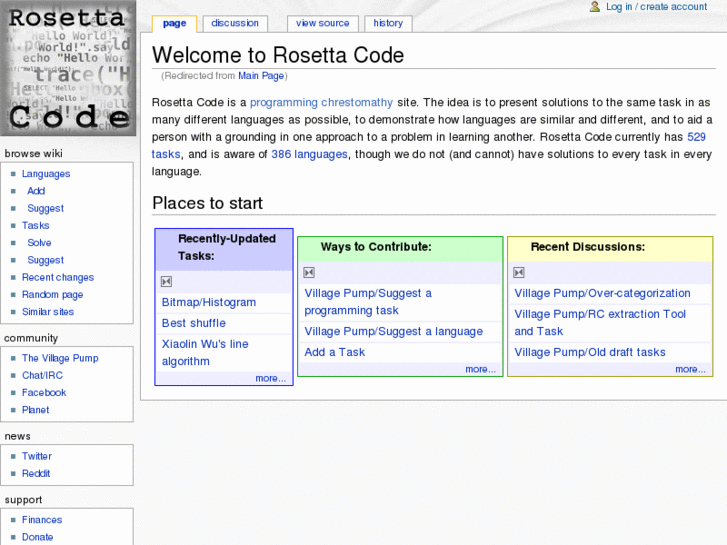The height and width of the screenshot is (545, 727).
Task: Open Village Pump/RC extraction Tool and Task
Action: pos(600,322)
